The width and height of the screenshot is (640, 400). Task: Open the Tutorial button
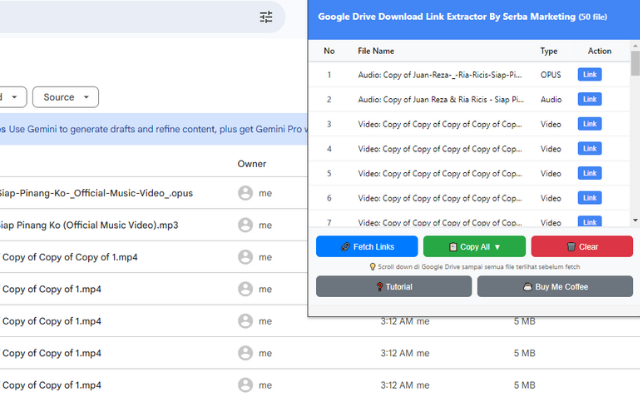[394, 287]
